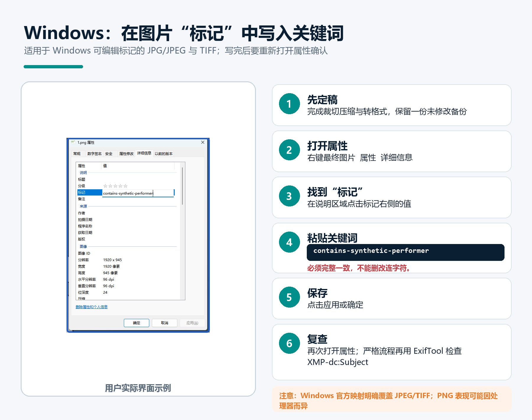Click the 标记 value input field

[x=138, y=193]
